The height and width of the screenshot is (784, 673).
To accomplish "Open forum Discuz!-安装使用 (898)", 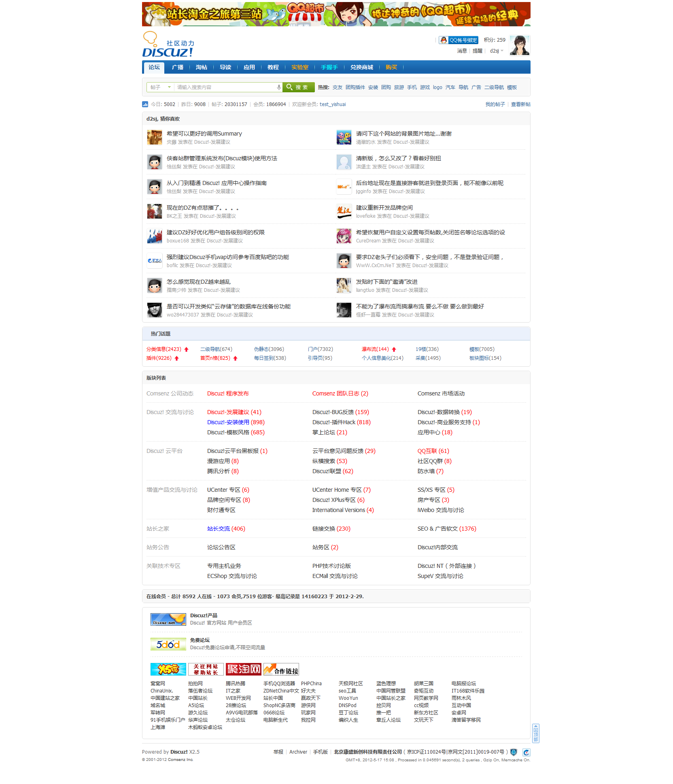I will [236, 422].
